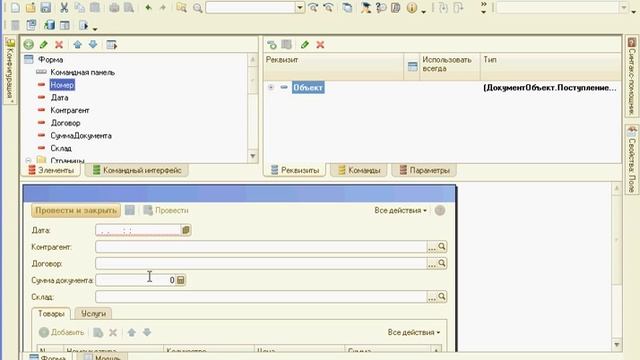Screen dimensions: 640x360
Task: Cut selection with the scissors icon
Action: click(64, 7)
